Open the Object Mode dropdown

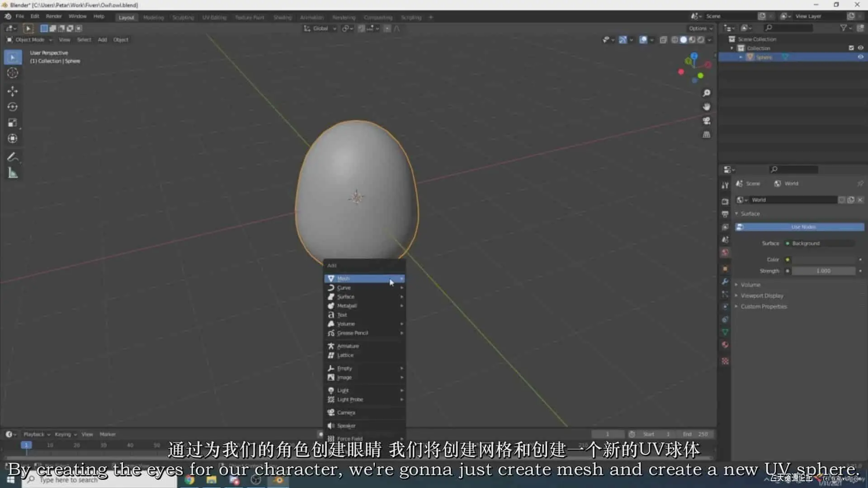[x=30, y=40]
